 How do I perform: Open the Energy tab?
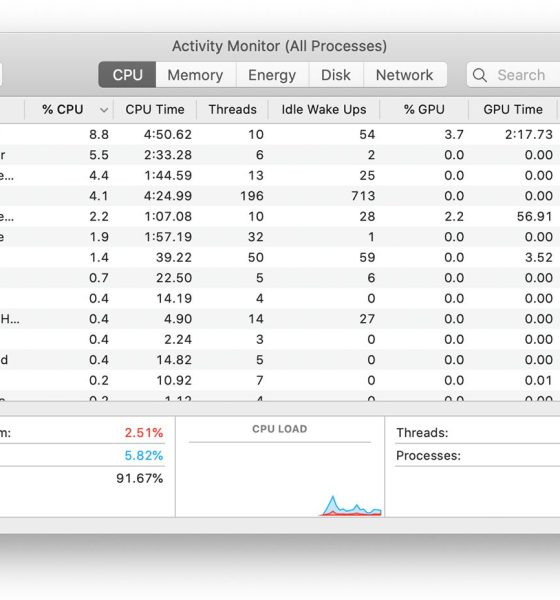tap(272, 75)
